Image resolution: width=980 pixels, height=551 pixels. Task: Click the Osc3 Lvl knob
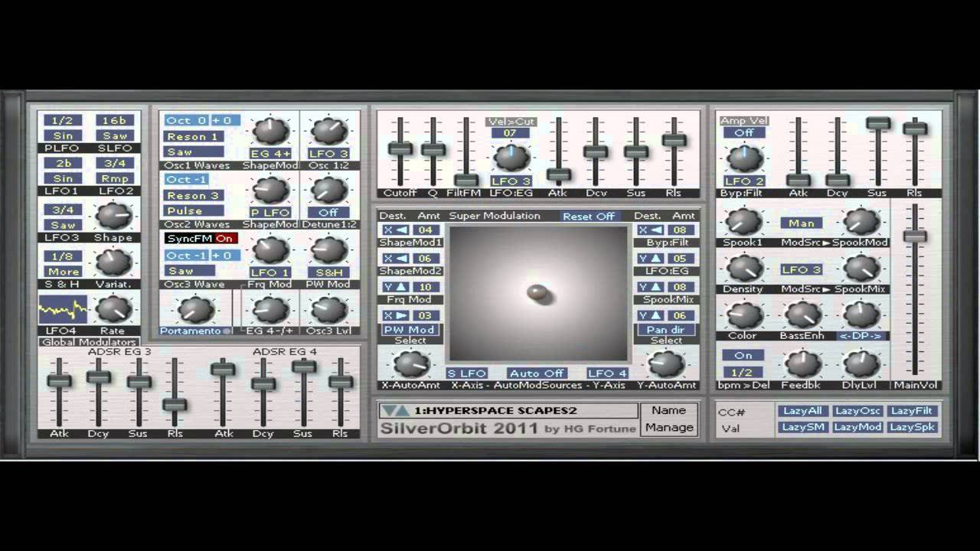tap(328, 309)
